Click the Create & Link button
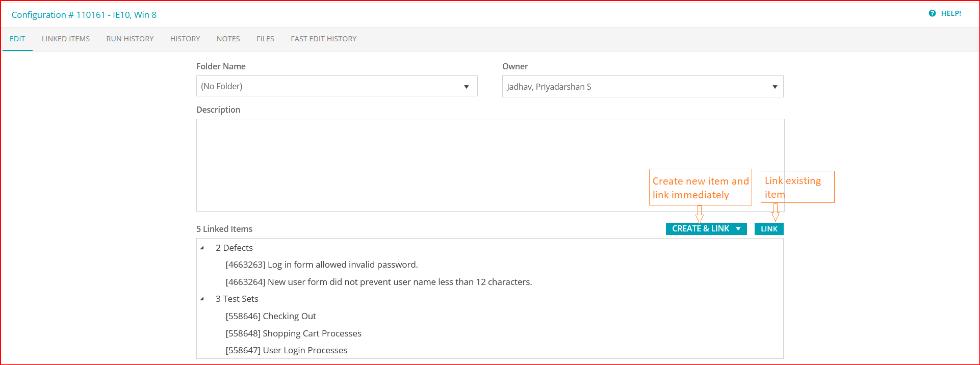The width and height of the screenshot is (980, 365). coord(700,229)
